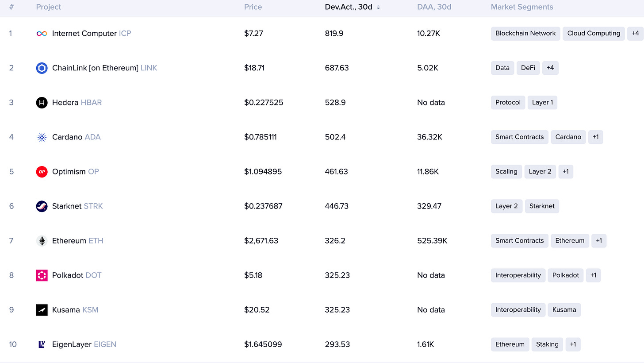Select the Starknet segment tag

click(542, 206)
